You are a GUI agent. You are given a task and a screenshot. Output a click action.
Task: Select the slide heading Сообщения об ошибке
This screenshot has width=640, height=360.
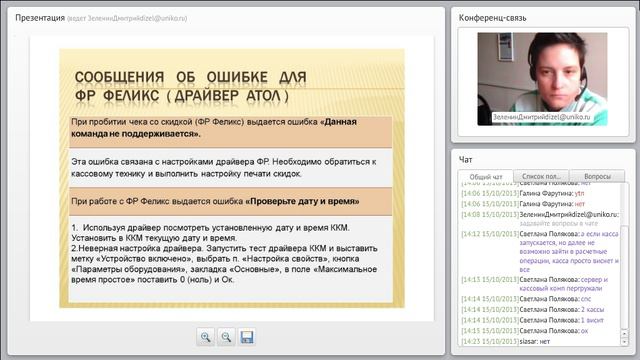[x=191, y=86]
